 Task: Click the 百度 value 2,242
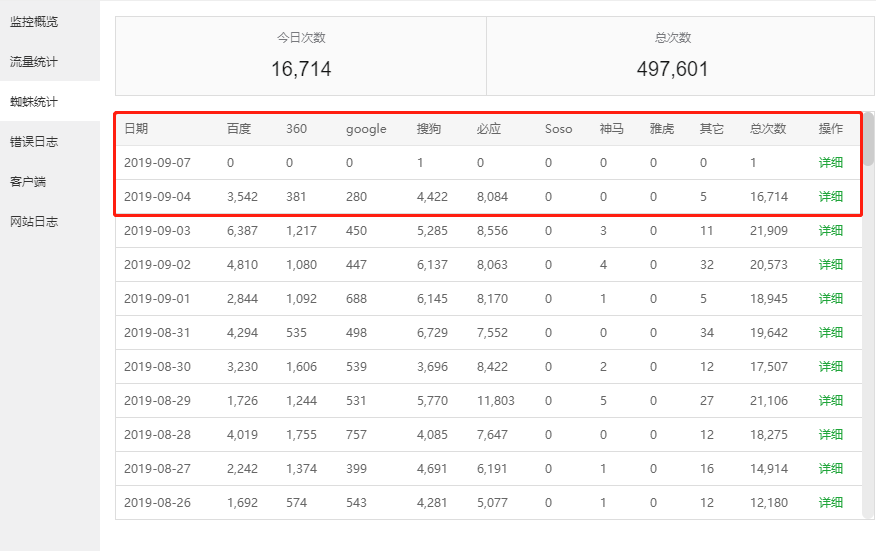pos(242,469)
